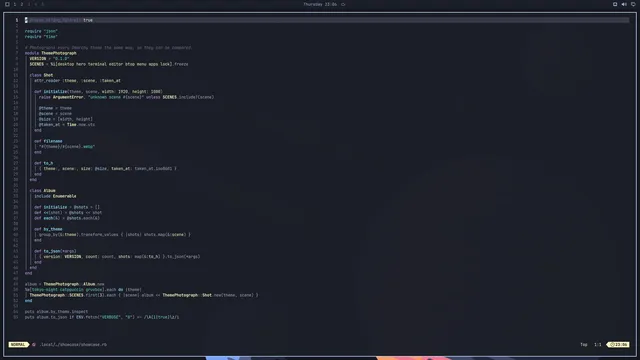Click the @size = [width, height] line
This screenshot has width=640, height=360.
(66, 119)
